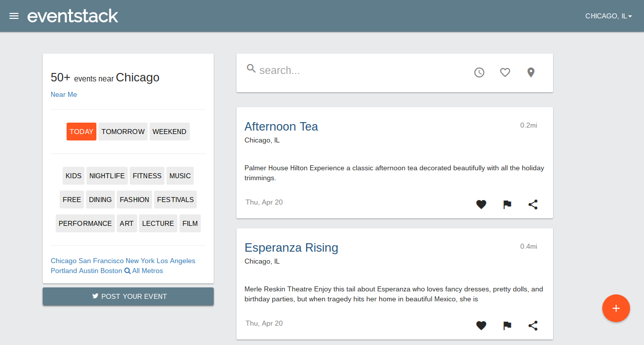Switch to the TOMORROW tab
Image resolution: width=644 pixels, height=345 pixels.
coord(123,131)
